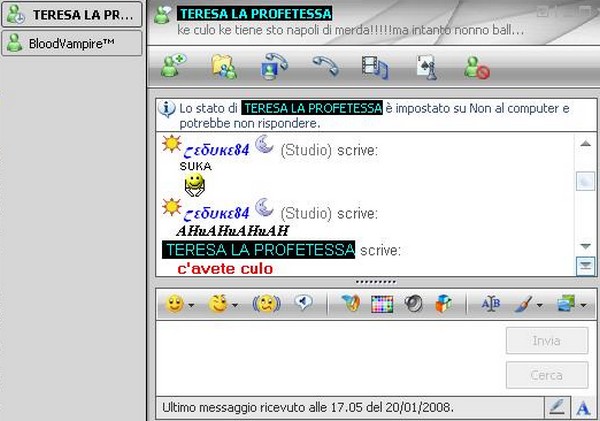Switch to TERESA LA PR... conversation tab
Image resolution: width=600 pixels, height=421 pixels.
(72, 15)
